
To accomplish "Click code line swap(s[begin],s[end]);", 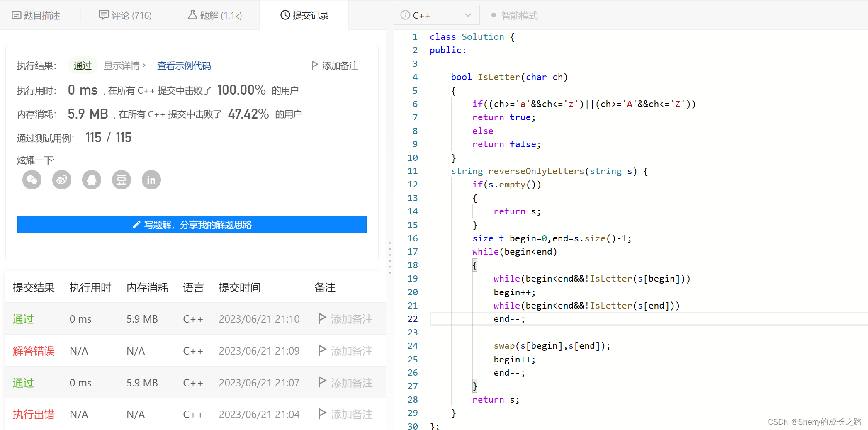I will [552, 346].
